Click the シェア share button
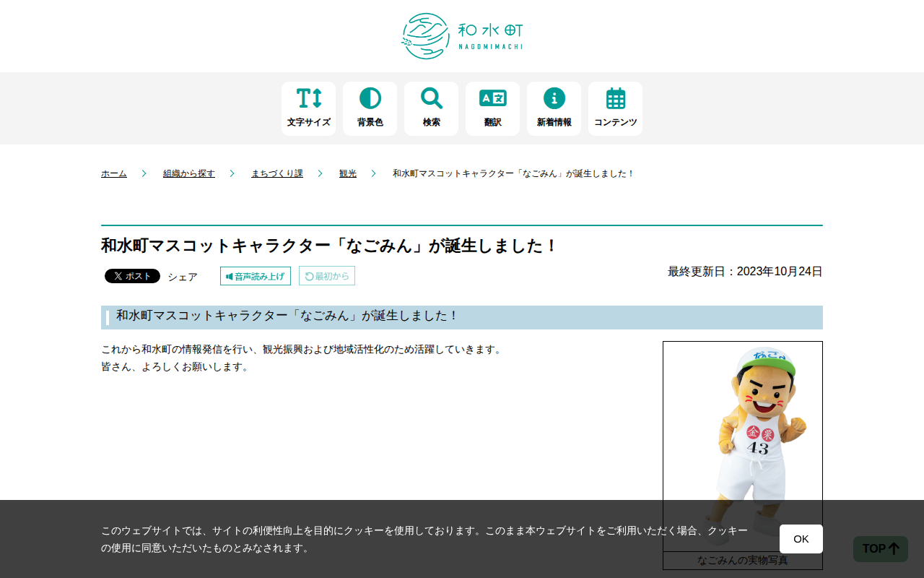This screenshot has height=578, width=924. pos(183,277)
